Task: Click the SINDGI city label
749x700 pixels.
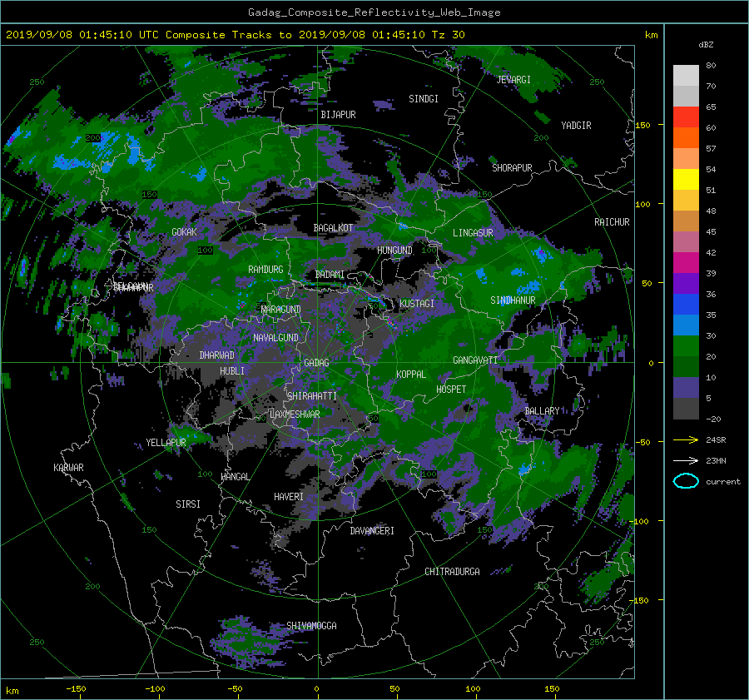Action: coord(424,99)
